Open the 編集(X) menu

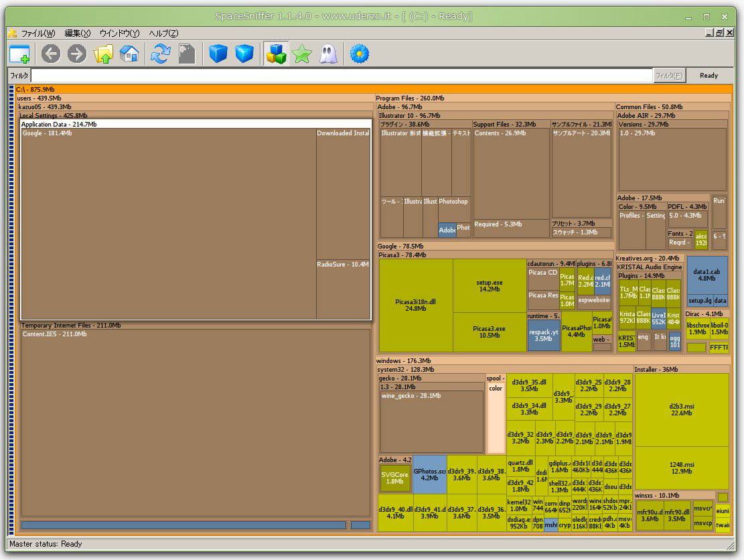pos(77,33)
